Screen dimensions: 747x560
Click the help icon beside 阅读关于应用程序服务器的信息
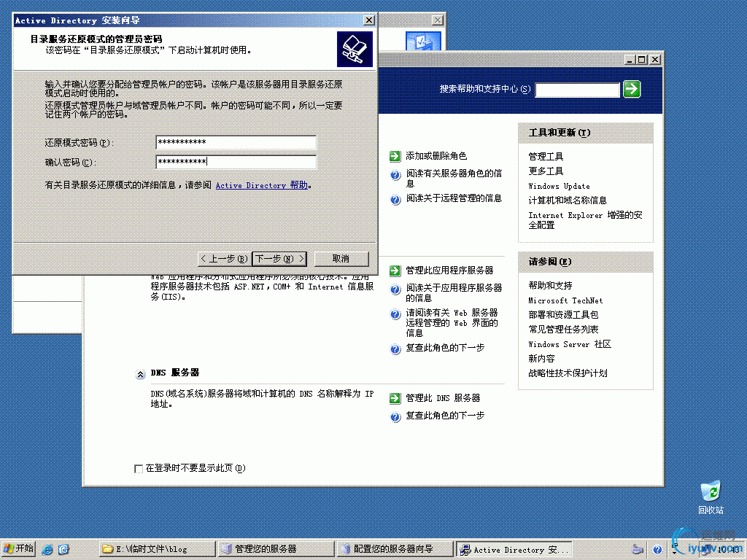(395, 289)
